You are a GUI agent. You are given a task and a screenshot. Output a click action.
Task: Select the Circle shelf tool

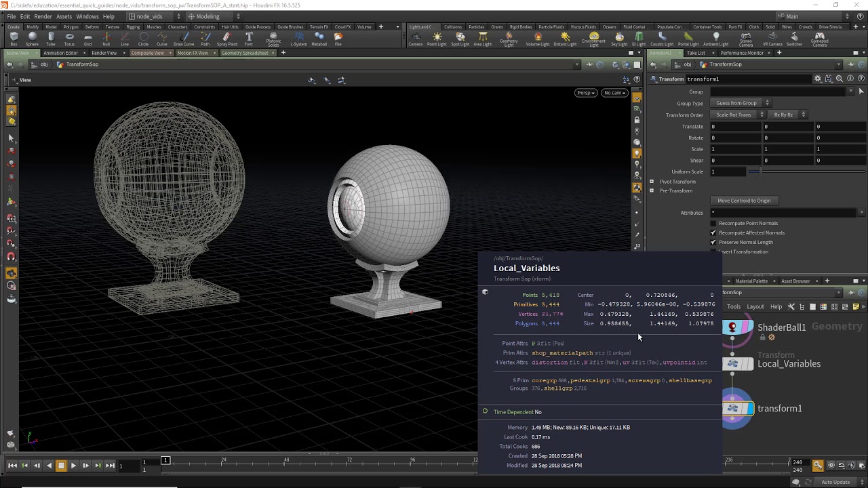click(143, 39)
